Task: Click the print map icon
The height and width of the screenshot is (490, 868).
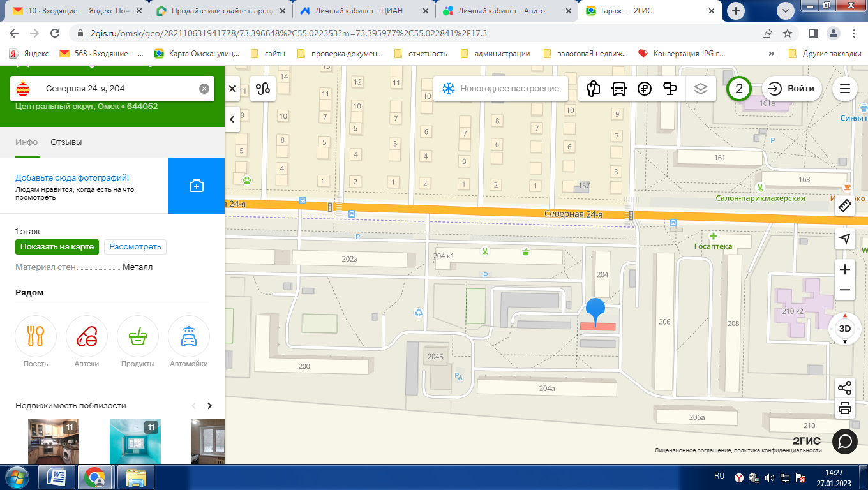Action: (x=845, y=408)
